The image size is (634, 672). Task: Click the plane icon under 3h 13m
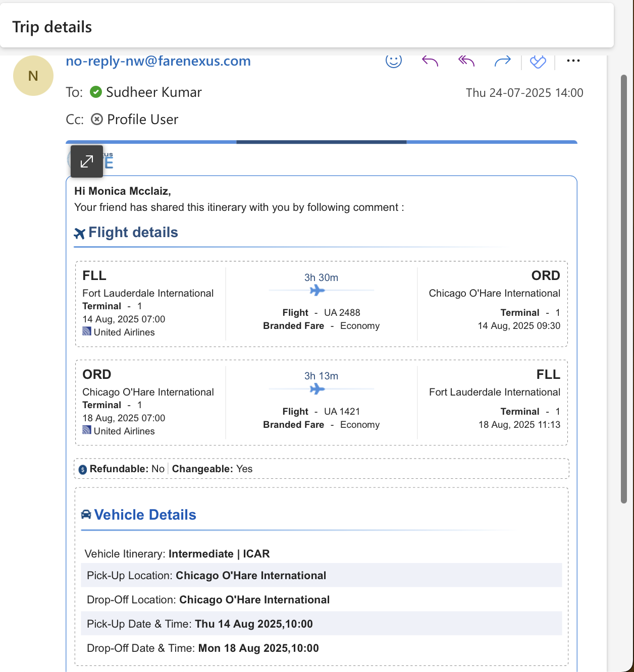[x=317, y=389]
